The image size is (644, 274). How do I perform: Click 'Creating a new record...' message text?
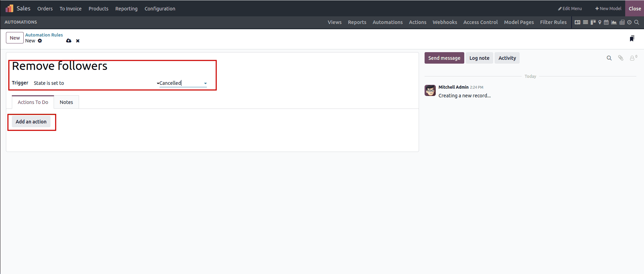pos(465,96)
